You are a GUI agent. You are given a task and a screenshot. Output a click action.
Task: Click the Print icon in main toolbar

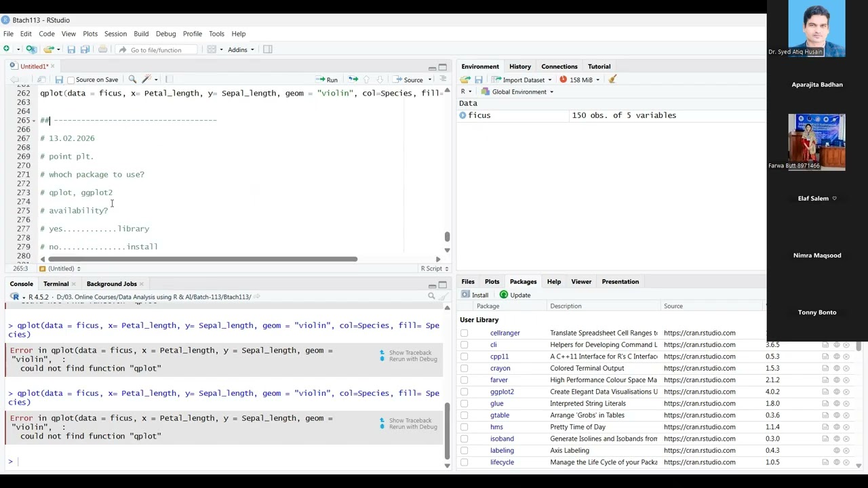click(x=102, y=49)
